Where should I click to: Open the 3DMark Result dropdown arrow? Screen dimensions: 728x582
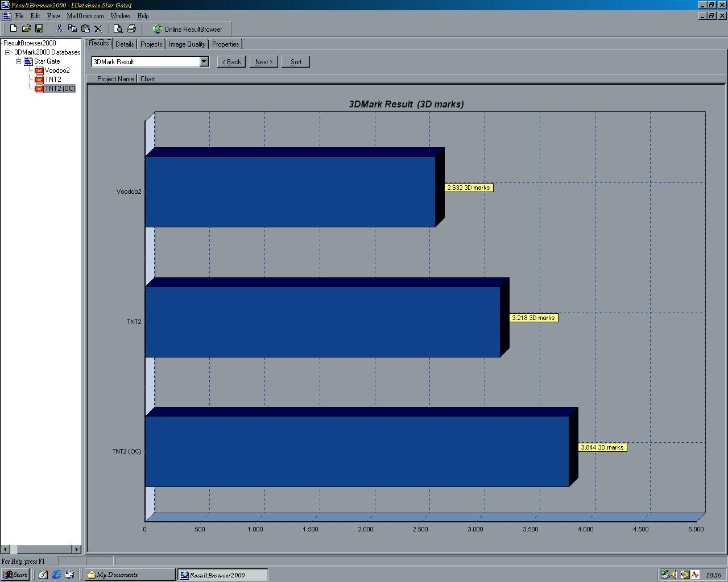(204, 61)
